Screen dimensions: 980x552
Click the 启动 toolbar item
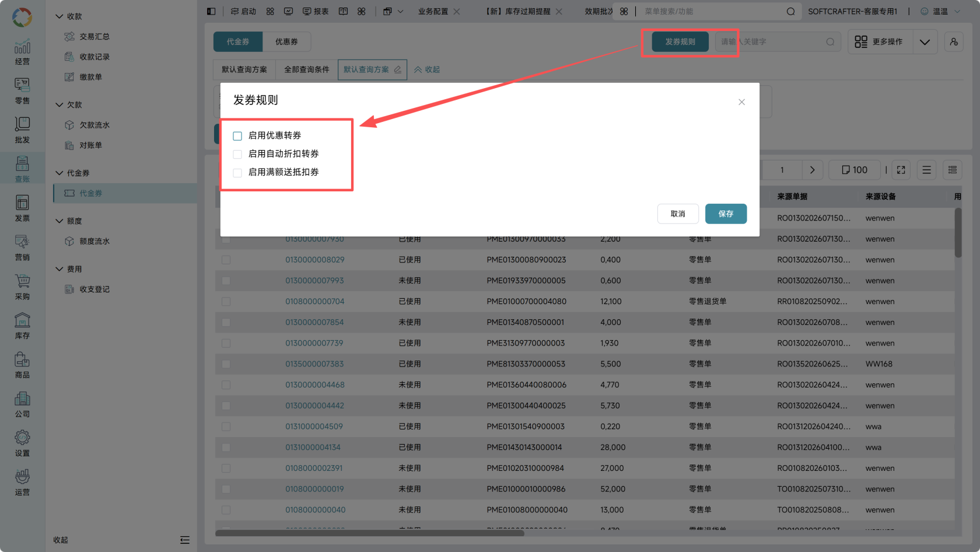coord(243,11)
